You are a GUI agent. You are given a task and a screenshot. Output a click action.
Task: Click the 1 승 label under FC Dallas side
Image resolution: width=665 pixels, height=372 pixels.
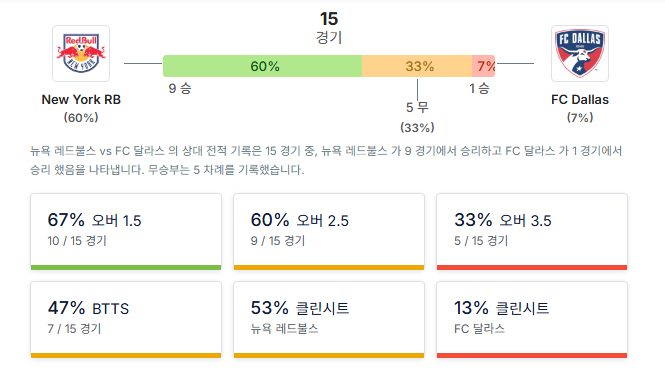click(x=479, y=88)
